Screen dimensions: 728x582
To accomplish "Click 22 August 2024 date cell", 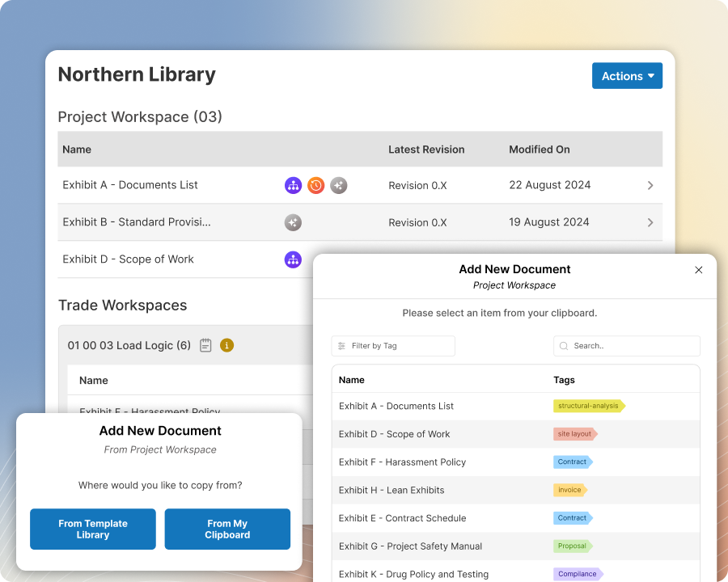I will click(550, 185).
